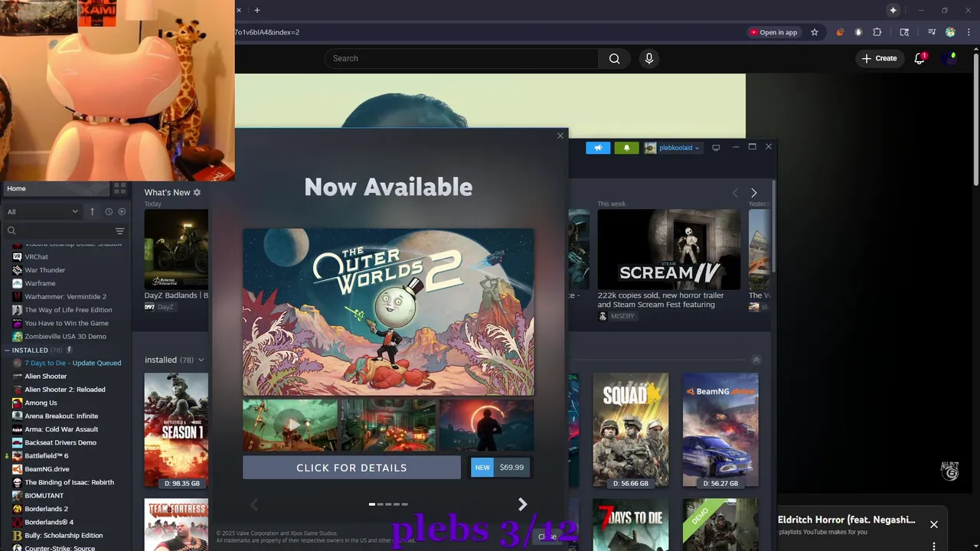Show next What's New items
Image resolution: width=980 pixels, height=551 pixels.
pyautogui.click(x=753, y=193)
